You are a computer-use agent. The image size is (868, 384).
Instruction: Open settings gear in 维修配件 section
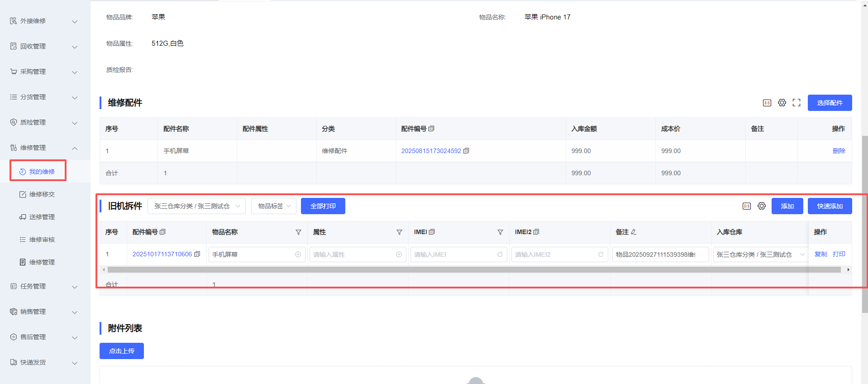[x=782, y=103]
